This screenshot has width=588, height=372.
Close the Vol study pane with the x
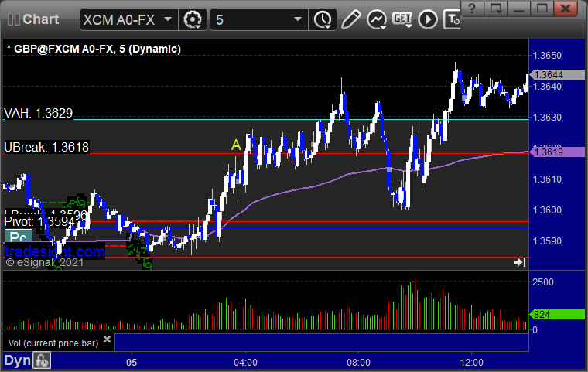coord(107,339)
